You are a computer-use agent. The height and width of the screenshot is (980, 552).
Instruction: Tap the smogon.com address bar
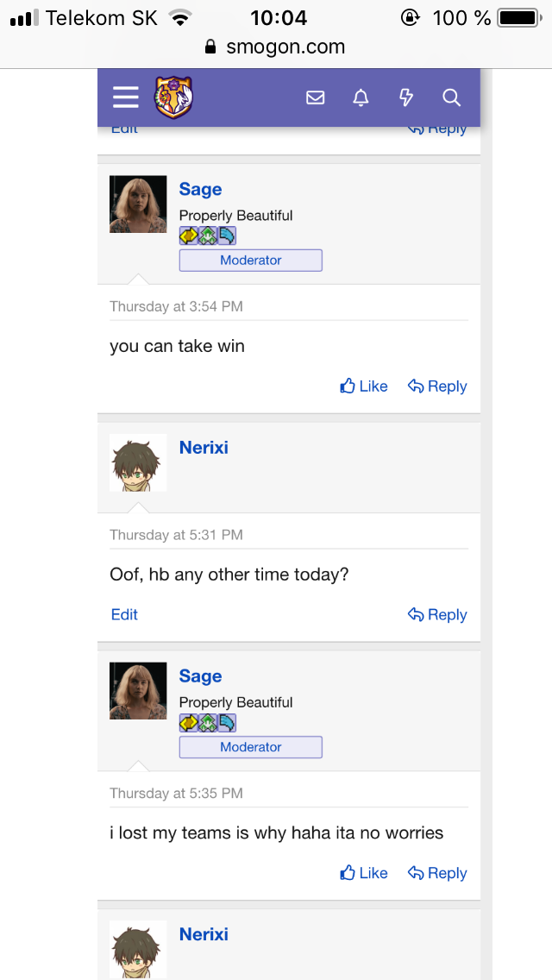(x=276, y=47)
